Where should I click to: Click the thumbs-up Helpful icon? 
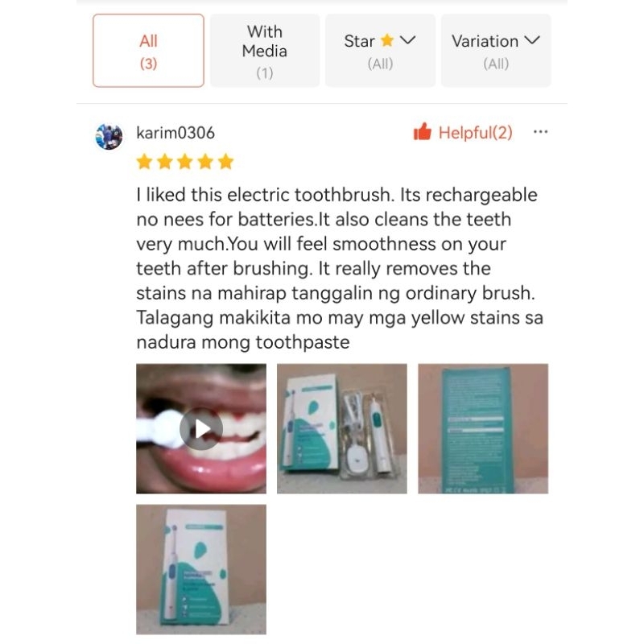tap(422, 132)
